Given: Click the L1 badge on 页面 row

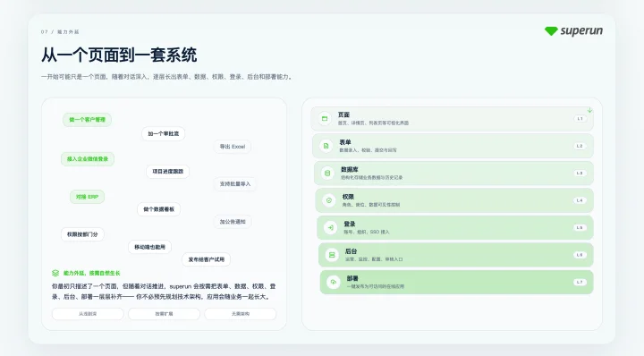Looking at the screenshot, I should coord(580,119).
